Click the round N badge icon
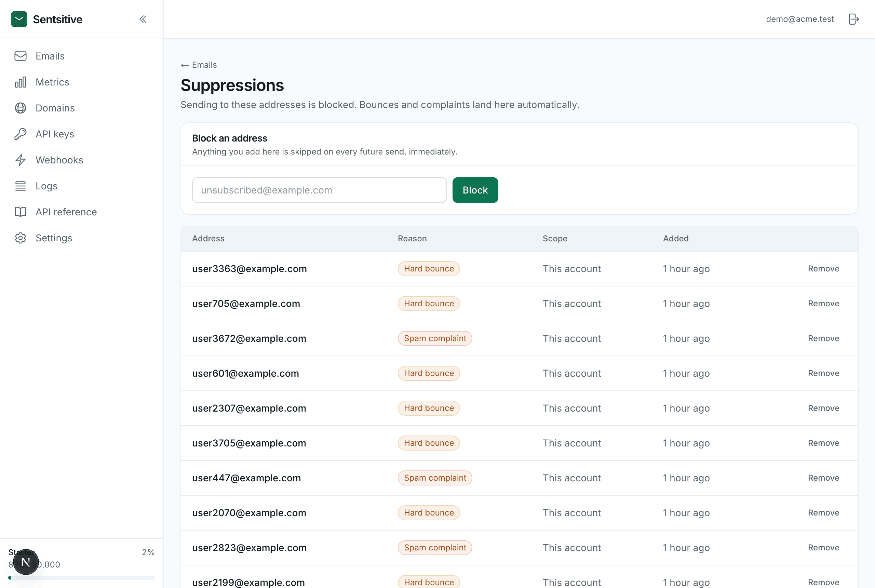Image resolution: width=875 pixels, height=588 pixels. (x=26, y=562)
